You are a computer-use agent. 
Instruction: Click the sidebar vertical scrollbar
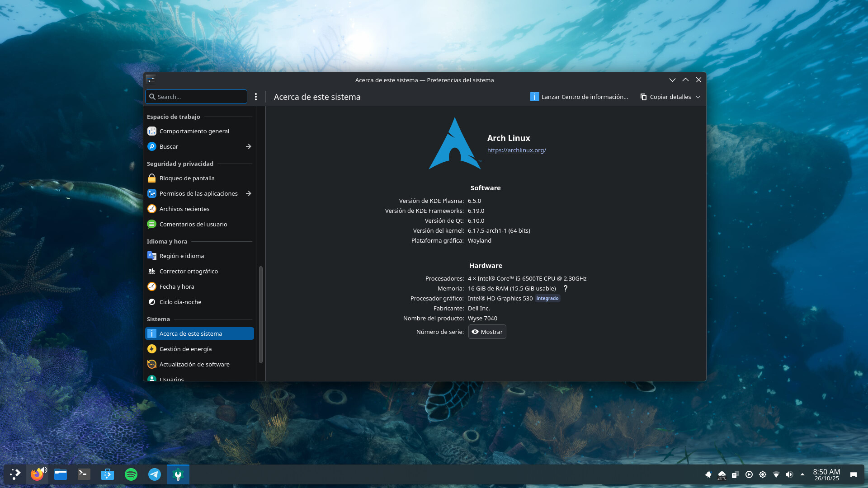point(261,314)
